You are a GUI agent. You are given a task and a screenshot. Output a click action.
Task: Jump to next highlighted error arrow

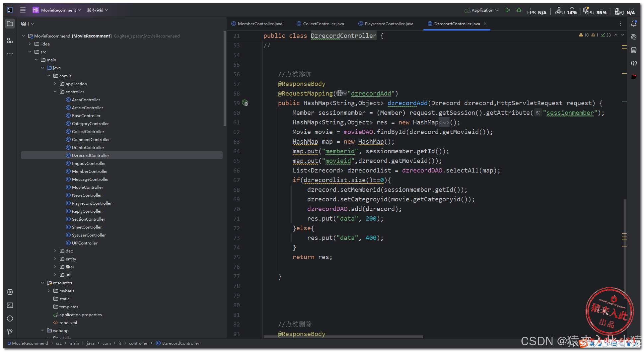click(x=623, y=35)
